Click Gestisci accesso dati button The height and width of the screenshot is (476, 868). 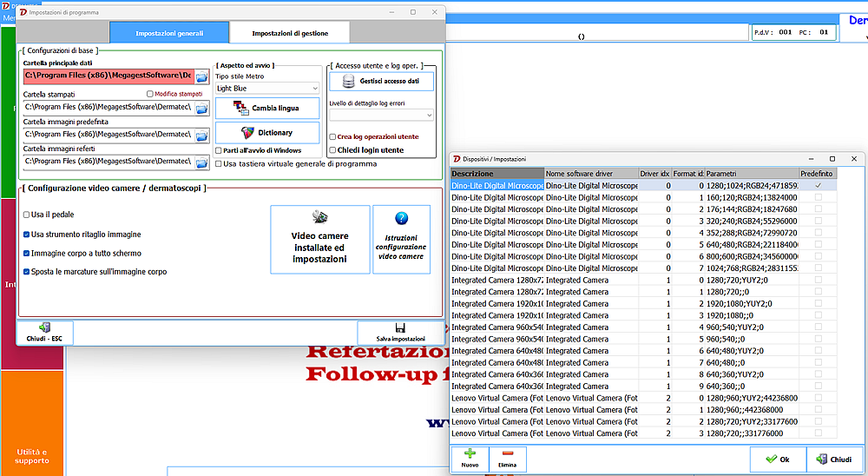(x=381, y=81)
